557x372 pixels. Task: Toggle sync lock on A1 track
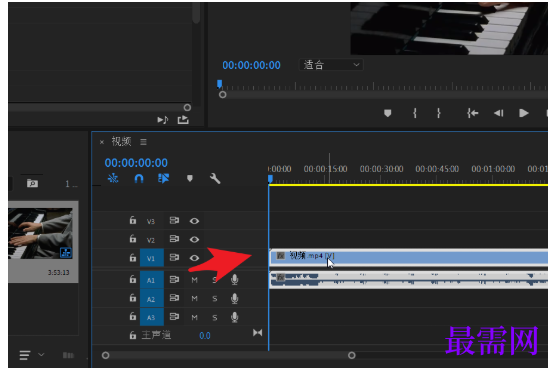[x=174, y=280]
